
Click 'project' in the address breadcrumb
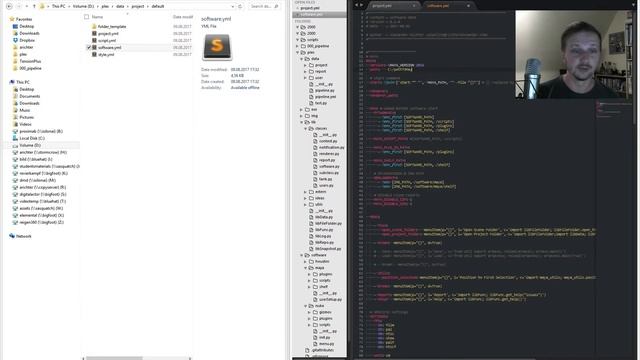(x=138, y=7)
